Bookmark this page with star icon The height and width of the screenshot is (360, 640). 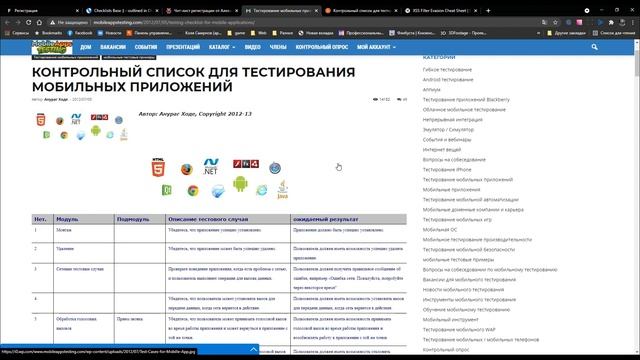coord(555,22)
